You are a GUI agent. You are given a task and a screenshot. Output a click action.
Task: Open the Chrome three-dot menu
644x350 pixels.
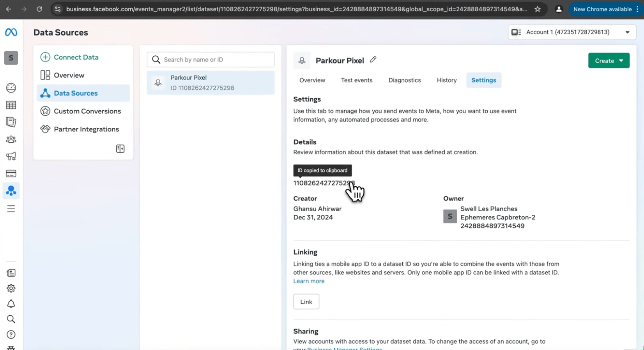(638, 9)
